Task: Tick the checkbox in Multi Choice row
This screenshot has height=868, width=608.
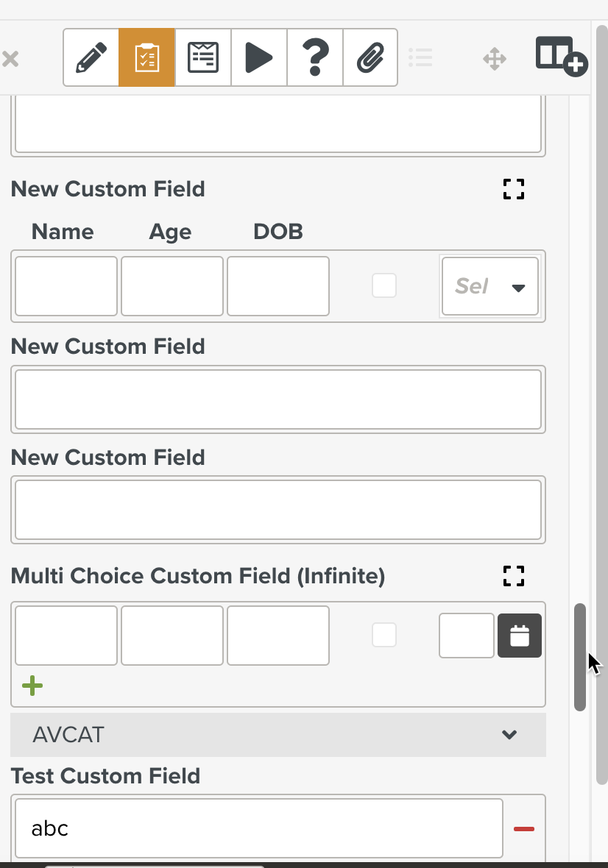Action: click(384, 635)
